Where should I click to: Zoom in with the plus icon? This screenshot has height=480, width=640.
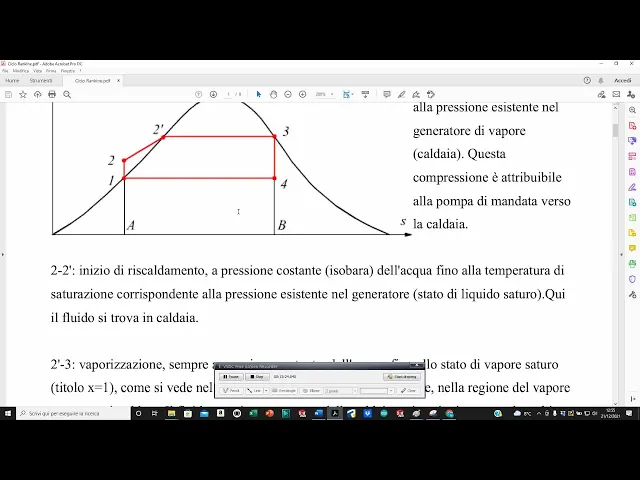pos(302,95)
